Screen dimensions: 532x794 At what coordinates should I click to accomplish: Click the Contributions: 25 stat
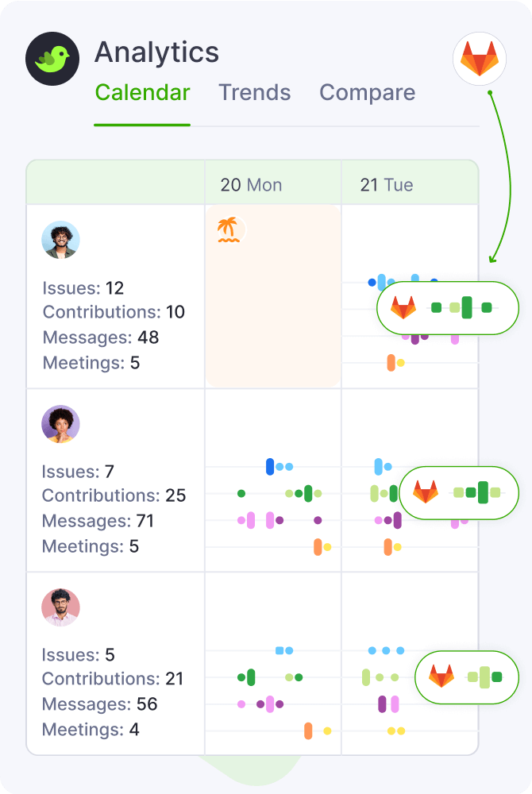point(114,496)
